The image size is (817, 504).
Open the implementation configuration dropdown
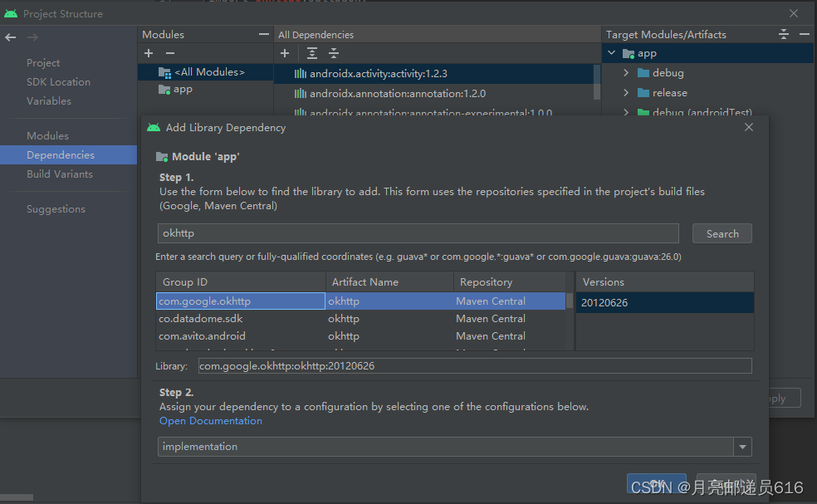point(742,447)
